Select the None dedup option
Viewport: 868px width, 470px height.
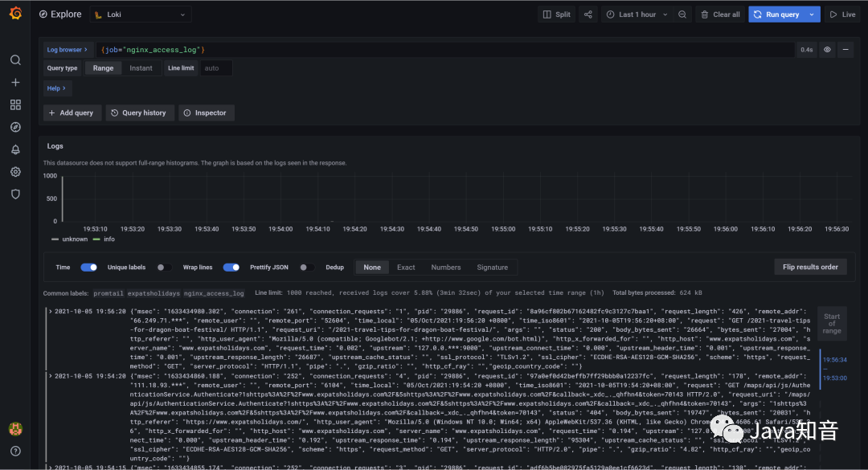[372, 268]
